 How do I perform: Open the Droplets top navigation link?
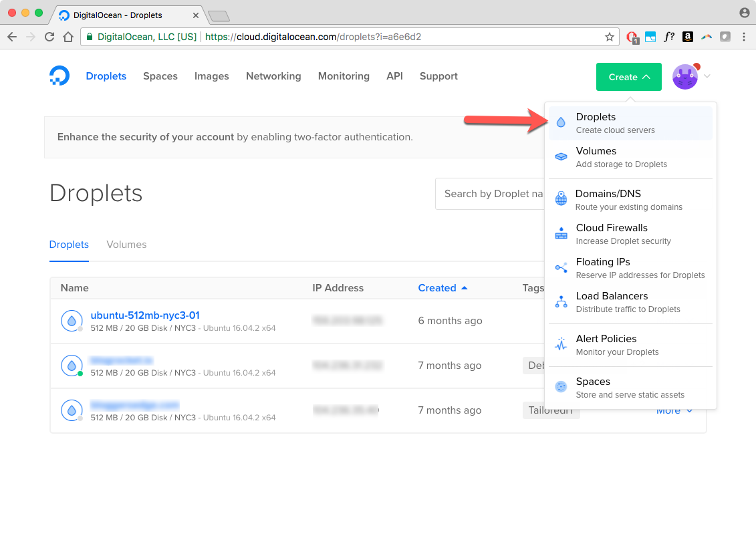(106, 76)
